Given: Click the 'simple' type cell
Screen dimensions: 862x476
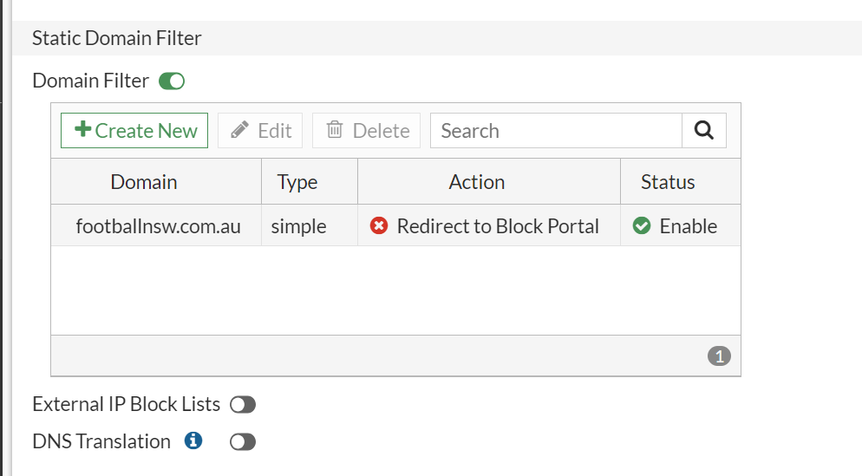Looking at the screenshot, I should [x=299, y=226].
